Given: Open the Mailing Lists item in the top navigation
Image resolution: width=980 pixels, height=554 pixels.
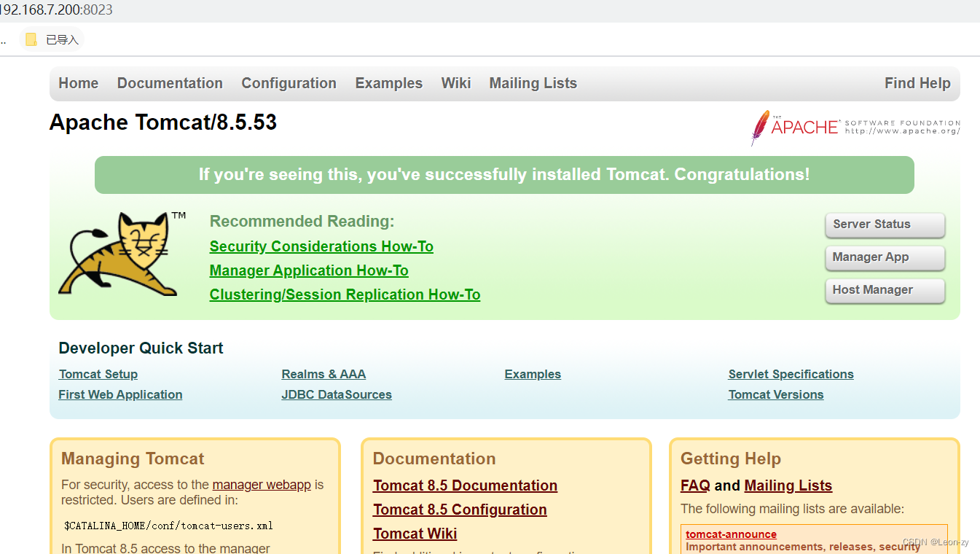Looking at the screenshot, I should (x=533, y=83).
